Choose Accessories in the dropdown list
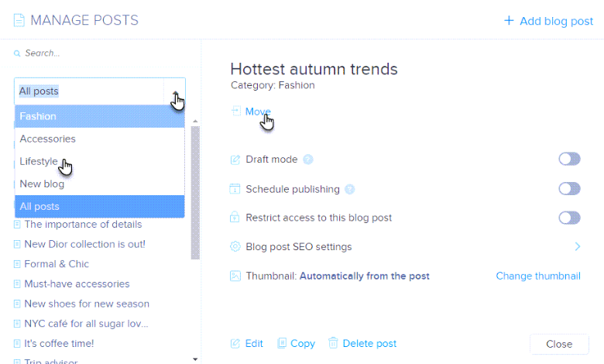Viewport: 604px width, 364px height. click(48, 139)
